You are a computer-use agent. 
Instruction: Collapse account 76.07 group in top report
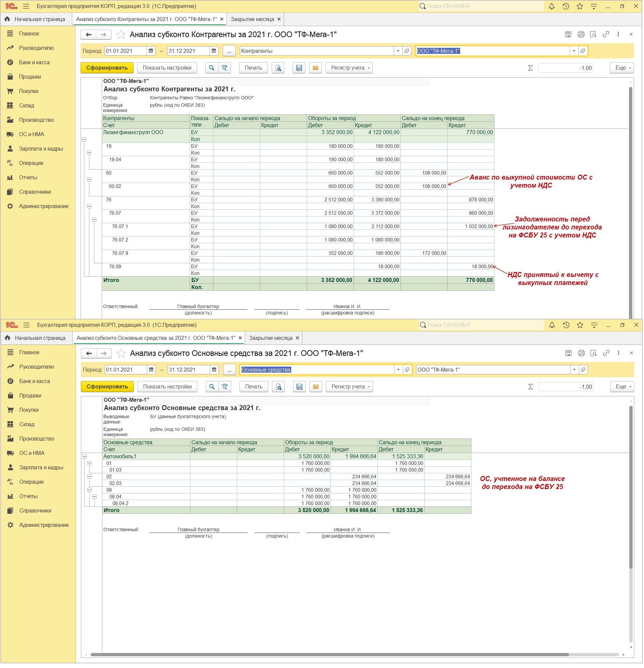coord(94,220)
